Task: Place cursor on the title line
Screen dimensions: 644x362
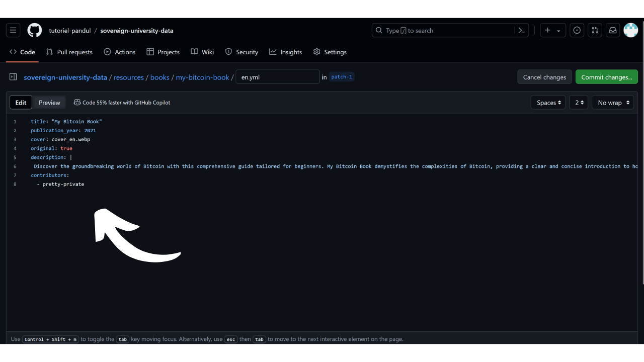Action: [66, 122]
